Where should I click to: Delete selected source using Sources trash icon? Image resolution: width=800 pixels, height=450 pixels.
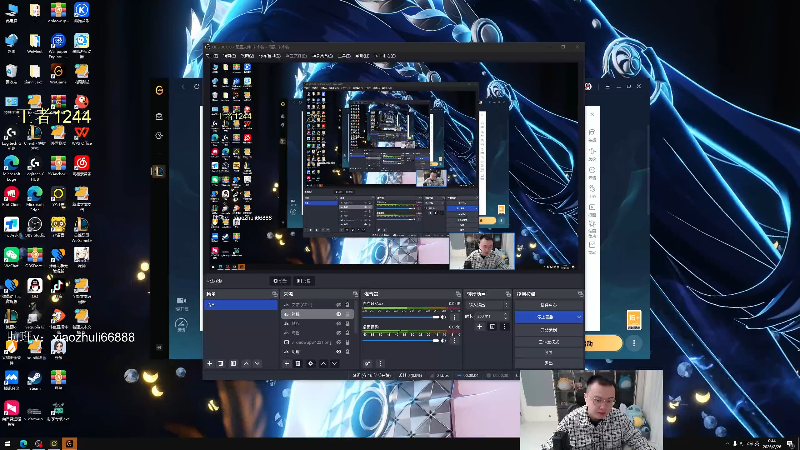(298, 363)
